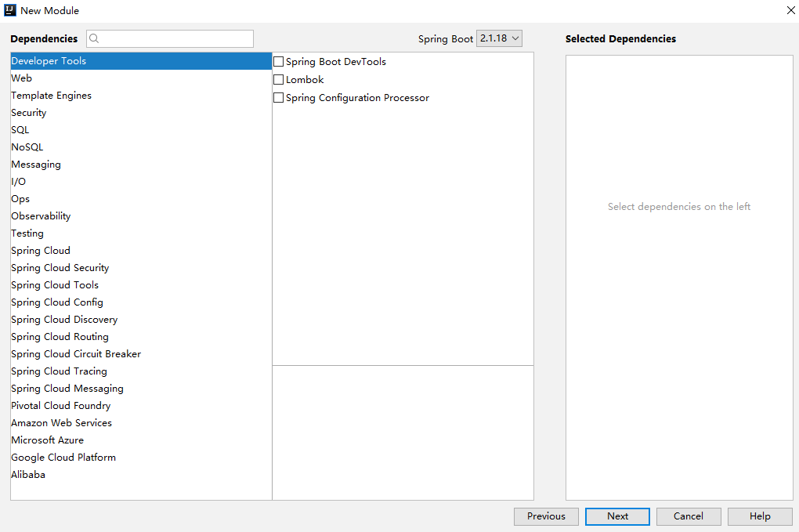Choose the Ops category
This screenshot has width=799, height=532.
(x=141, y=199)
